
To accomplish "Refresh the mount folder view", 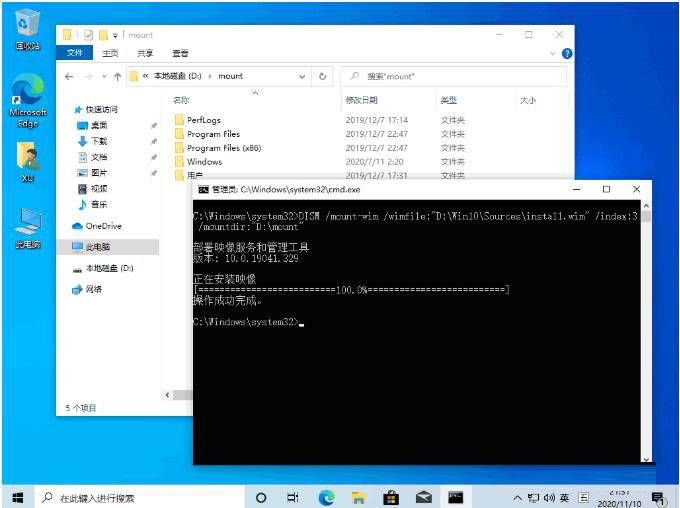I will (322, 76).
